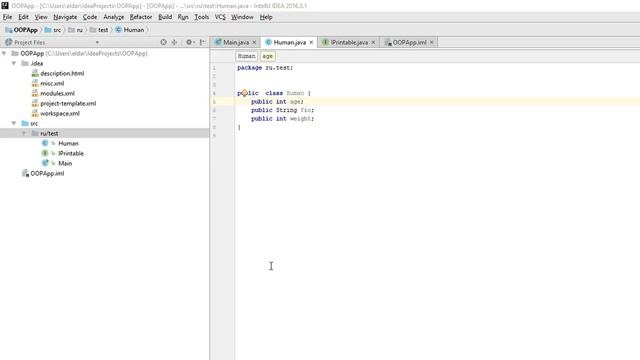Click the OOPApp.iml file icon
640x360 pixels.
click(x=25, y=173)
